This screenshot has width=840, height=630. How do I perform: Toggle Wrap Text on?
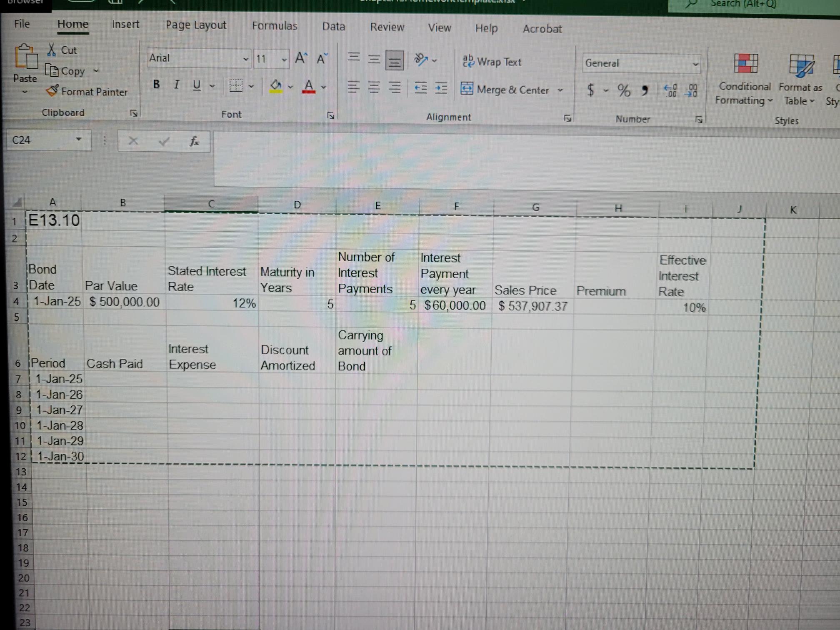(492, 62)
